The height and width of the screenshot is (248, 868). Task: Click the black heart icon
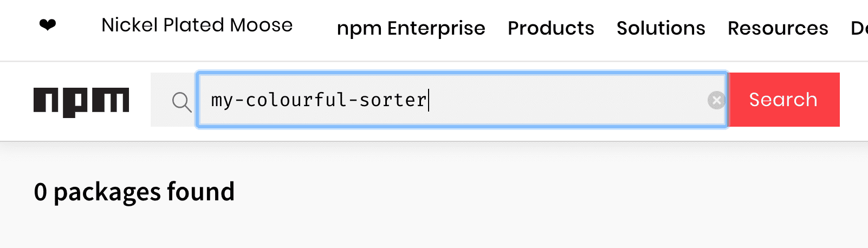[x=48, y=25]
